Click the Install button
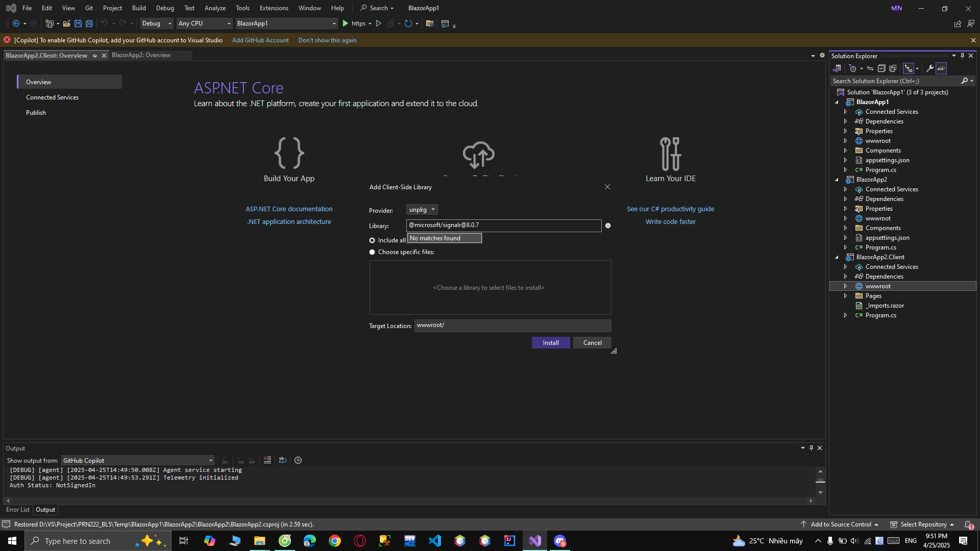Viewport: 980px width, 551px height. 551,343
